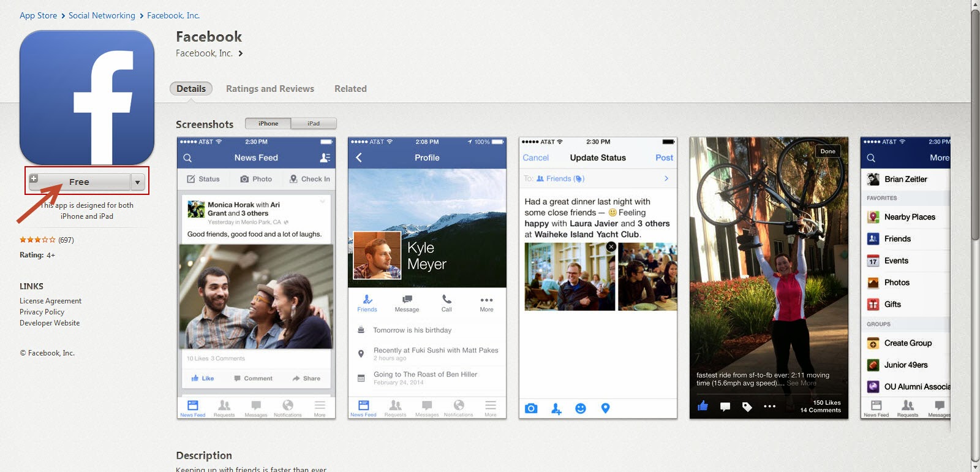Click the Photo camera icon
Image resolution: width=980 pixels, height=472 pixels.
[x=244, y=179]
